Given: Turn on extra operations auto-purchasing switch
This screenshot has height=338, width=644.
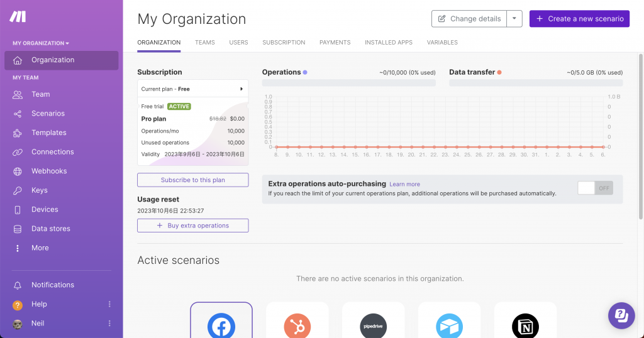Looking at the screenshot, I should 595,188.
